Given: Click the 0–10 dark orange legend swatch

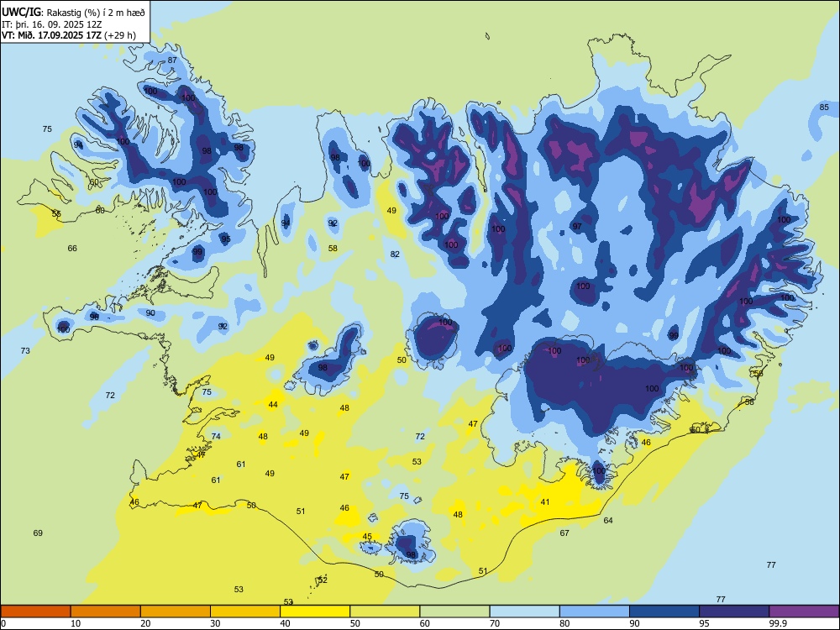Looking at the screenshot, I should [35, 612].
